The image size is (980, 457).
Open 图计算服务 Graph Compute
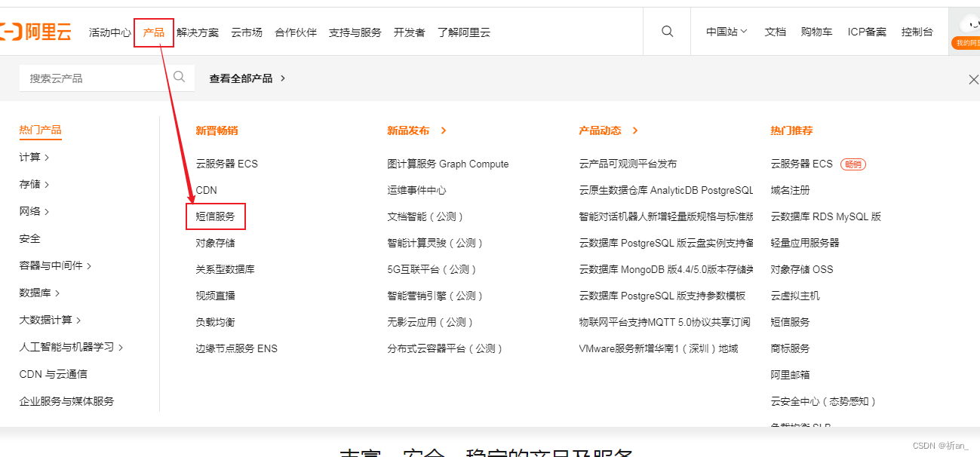(448, 164)
